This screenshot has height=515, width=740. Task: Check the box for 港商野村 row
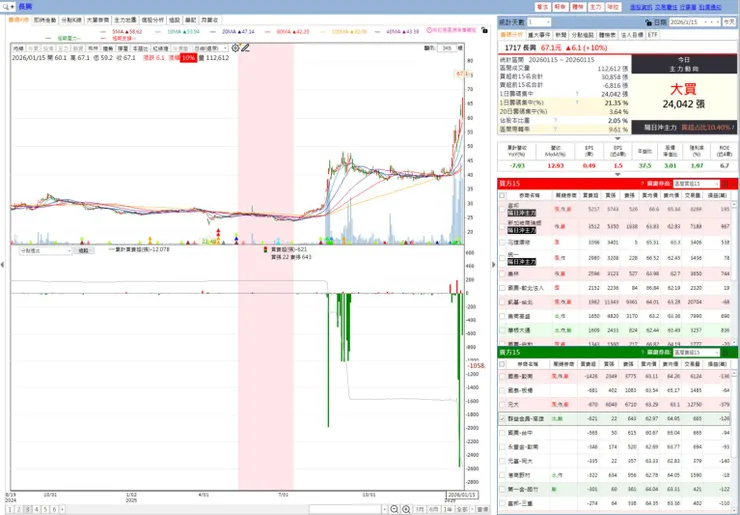point(502,475)
